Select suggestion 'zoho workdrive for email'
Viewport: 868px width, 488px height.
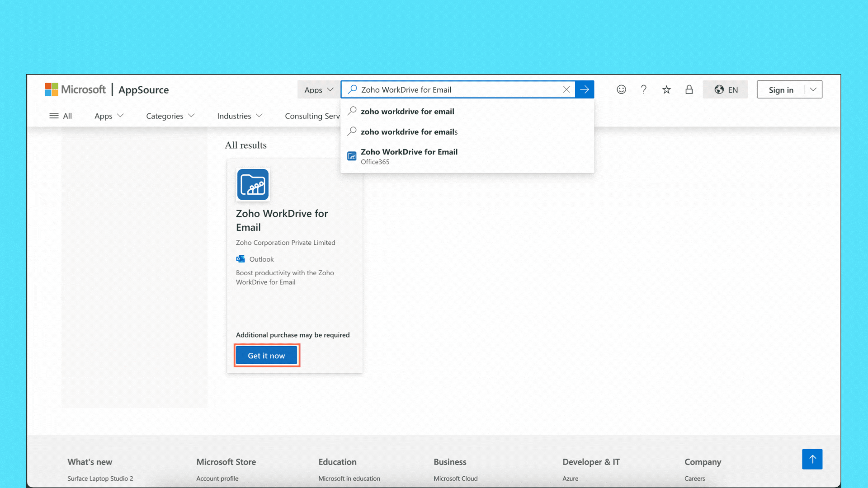point(467,111)
